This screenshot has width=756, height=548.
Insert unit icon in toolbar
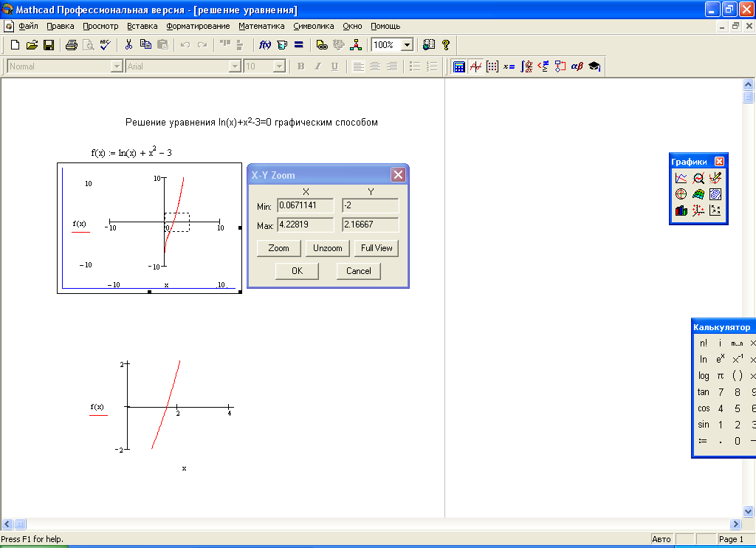tap(282, 45)
